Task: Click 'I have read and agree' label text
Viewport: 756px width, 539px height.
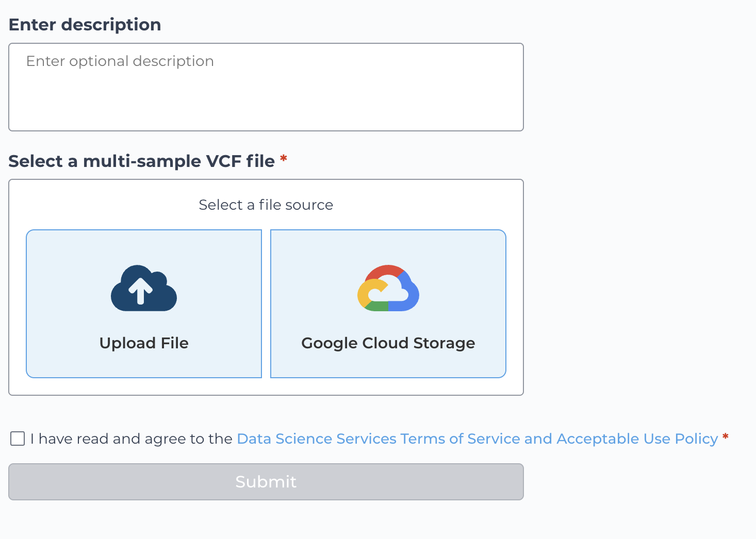Action: (x=132, y=439)
